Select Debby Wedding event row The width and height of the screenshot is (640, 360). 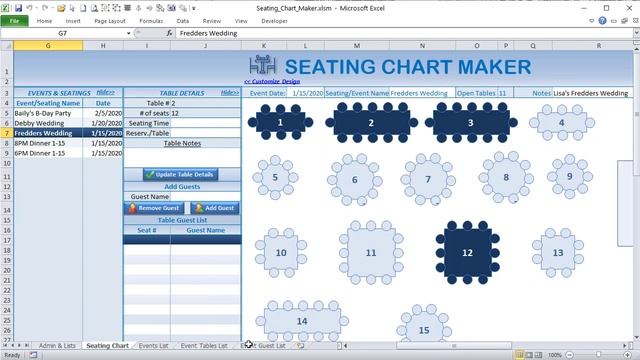pyautogui.click(x=68, y=123)
